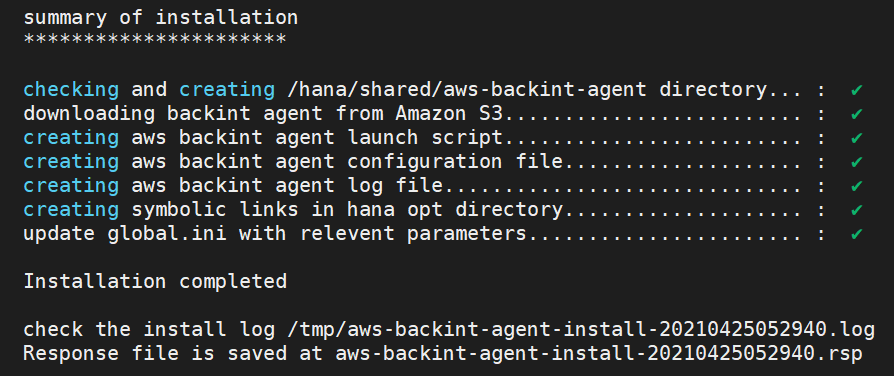Click the /hana/shared/aws-backint-agent directory path

[x=468, y=90]
